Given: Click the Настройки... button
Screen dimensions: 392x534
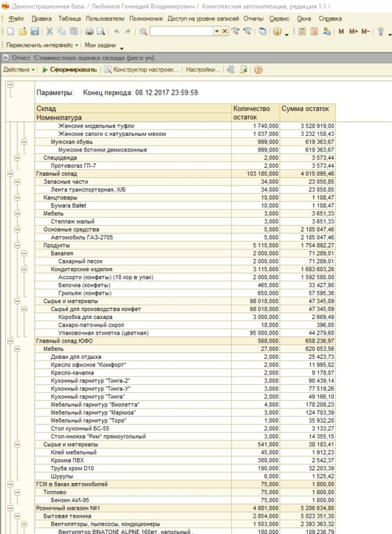Looking at the screenshot, I should pos(203,69).
